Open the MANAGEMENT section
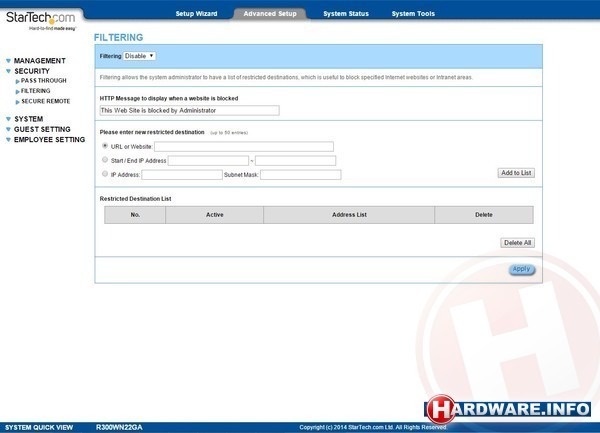600x433 pixels. [x=40, y=61]
